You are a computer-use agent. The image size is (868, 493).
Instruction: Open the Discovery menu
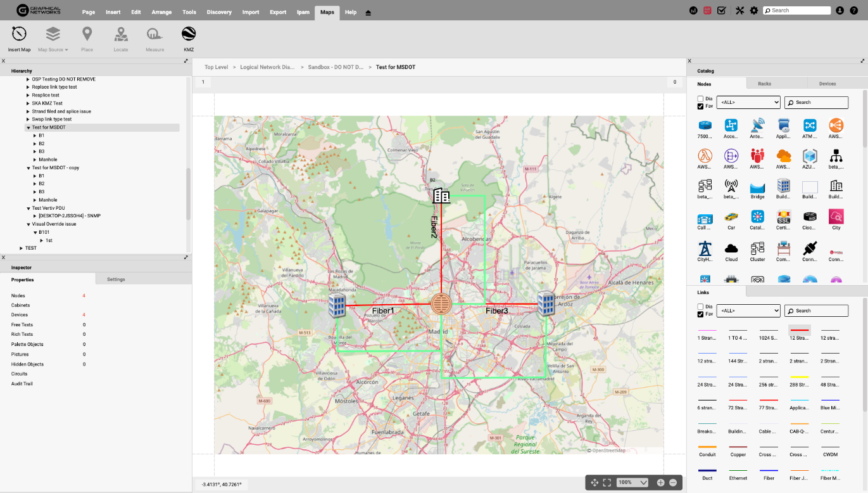click(x=219, y=12)
